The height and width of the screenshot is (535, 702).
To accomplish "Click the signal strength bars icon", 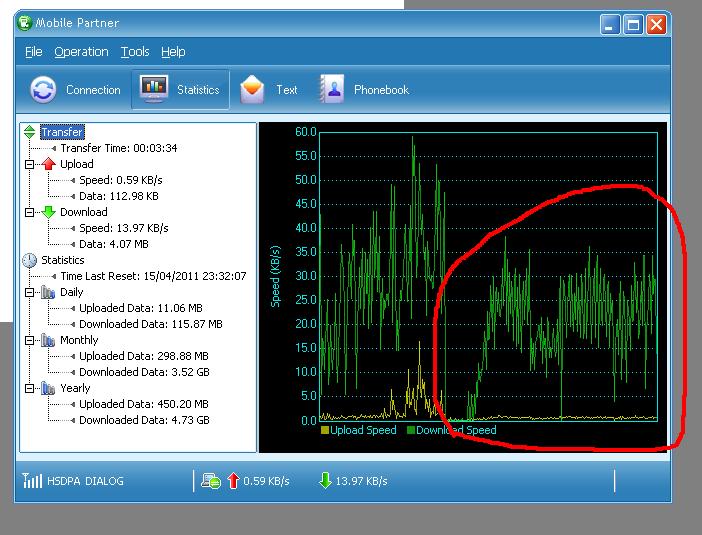I will point(32,481).
